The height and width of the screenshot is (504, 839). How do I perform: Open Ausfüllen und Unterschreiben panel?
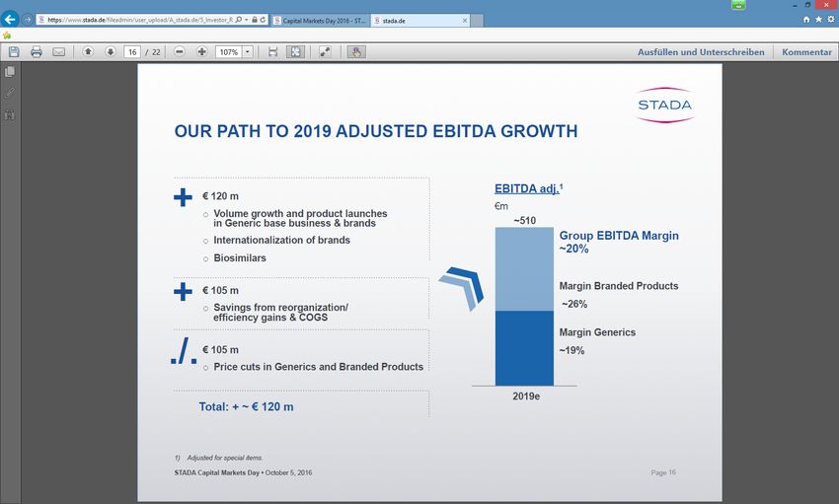(x=701, y=52)
